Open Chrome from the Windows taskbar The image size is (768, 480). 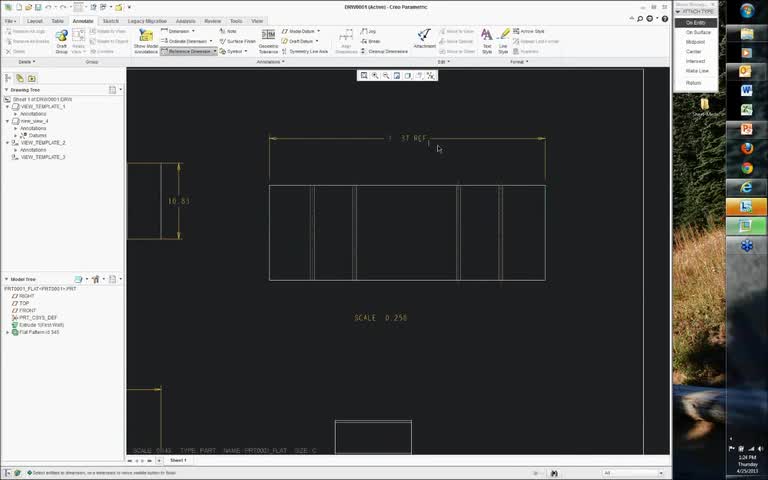[x=746, y=168]
